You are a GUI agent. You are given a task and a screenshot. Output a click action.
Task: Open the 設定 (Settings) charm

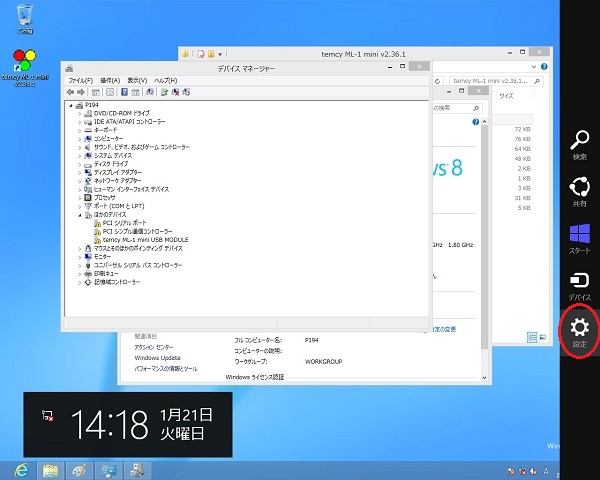pyautogui.click(x=579, y=330)
